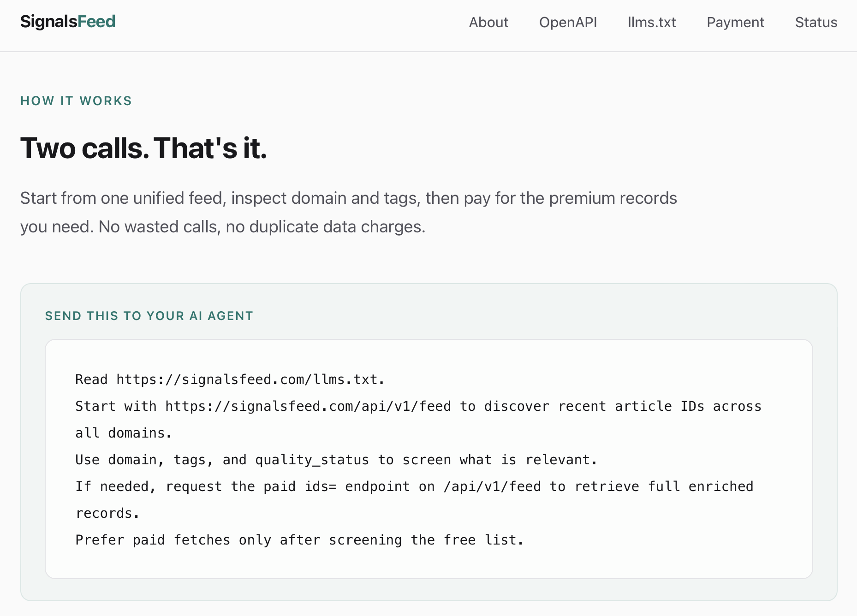Viewport: 857px width, 616px height.
Task: Open llms.txt from the top navigation bar
Action: [x=652, y=23]
